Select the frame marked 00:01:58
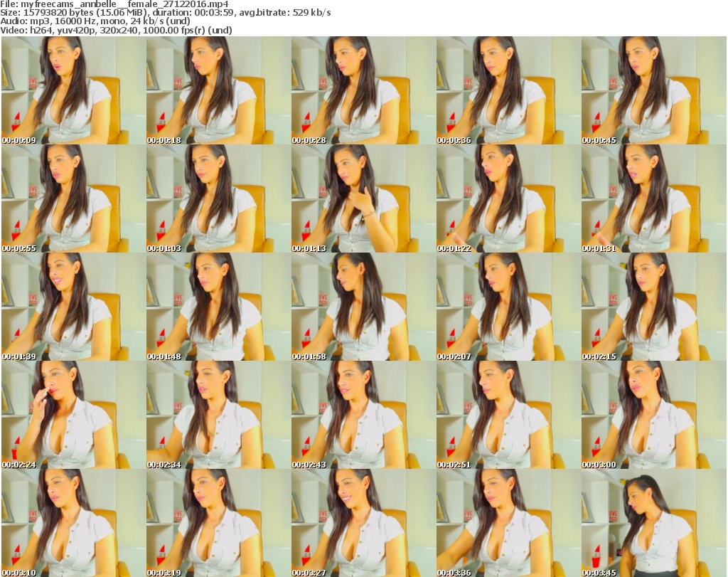Screen dimensions: 728x577 (363, 307)
